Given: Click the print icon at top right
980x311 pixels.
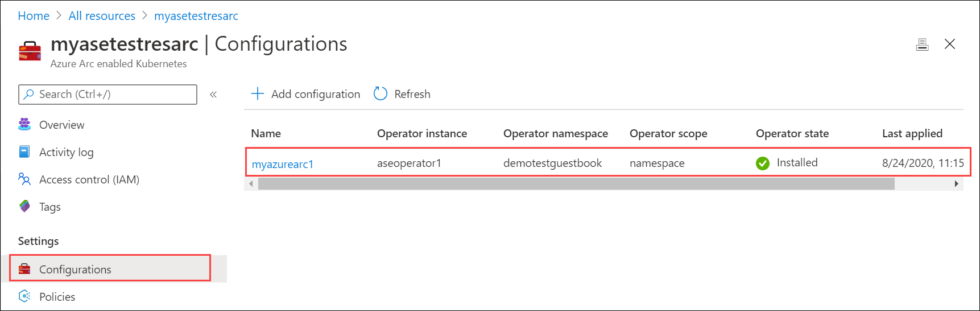Looking at the screenshot, I should (x=922, y=44).
